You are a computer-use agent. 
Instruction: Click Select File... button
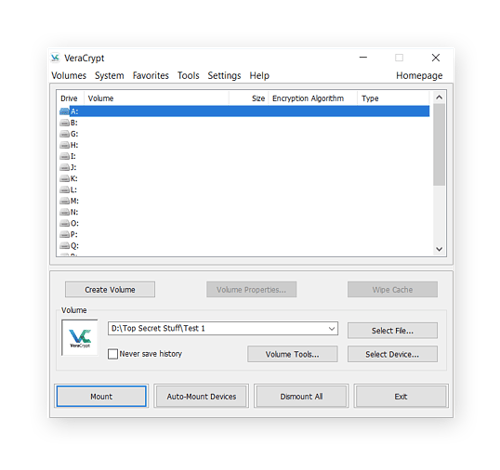[x=393, y=330]
